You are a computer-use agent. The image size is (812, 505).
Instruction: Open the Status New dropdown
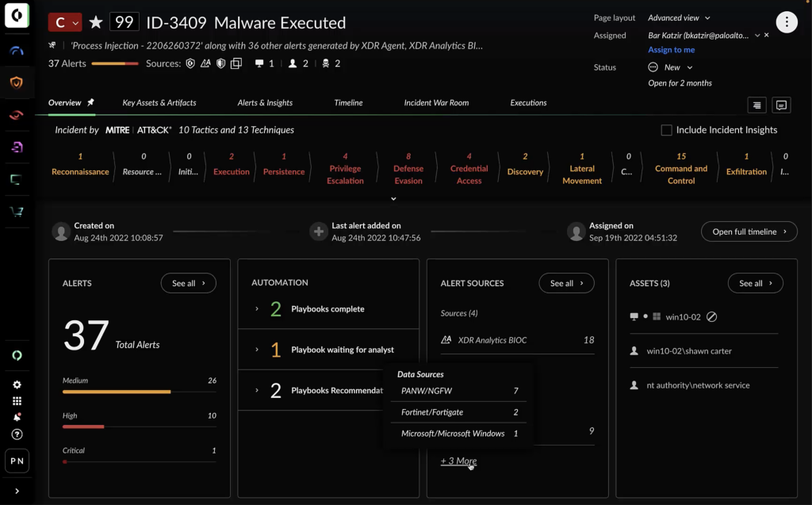pyautogui.click(x=671, y=67)
